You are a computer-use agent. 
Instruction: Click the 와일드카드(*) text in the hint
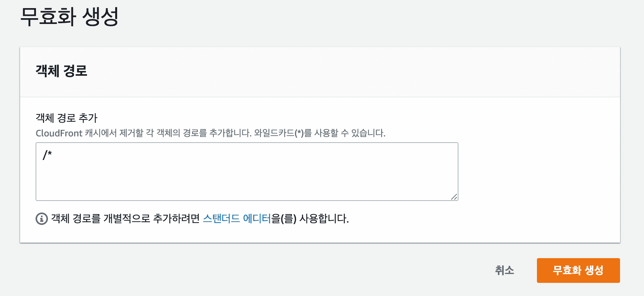(x=279, y=133)
